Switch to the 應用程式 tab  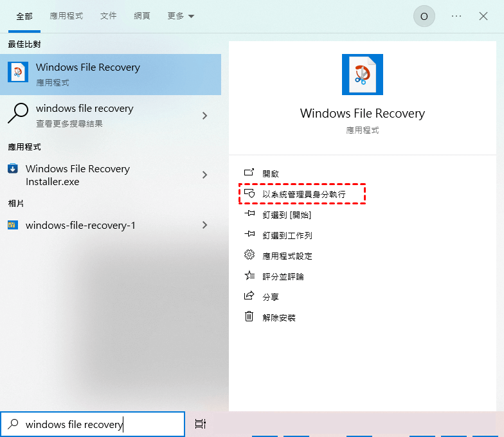(x=66, y=15)
